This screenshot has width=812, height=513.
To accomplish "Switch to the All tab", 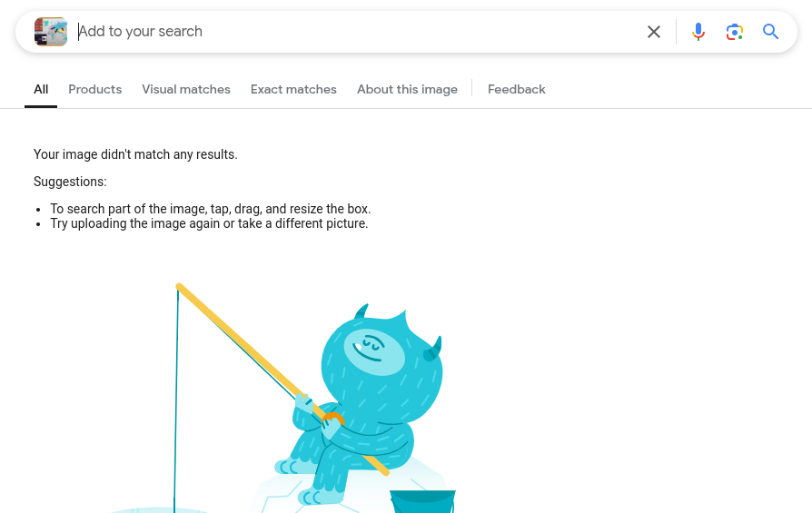I will (x=41, y=89).
